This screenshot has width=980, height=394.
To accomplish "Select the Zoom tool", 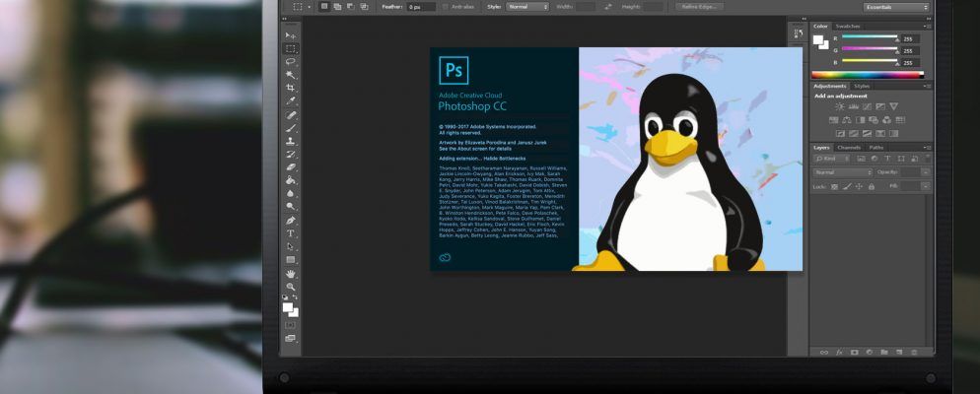I will tap(291, 288).
